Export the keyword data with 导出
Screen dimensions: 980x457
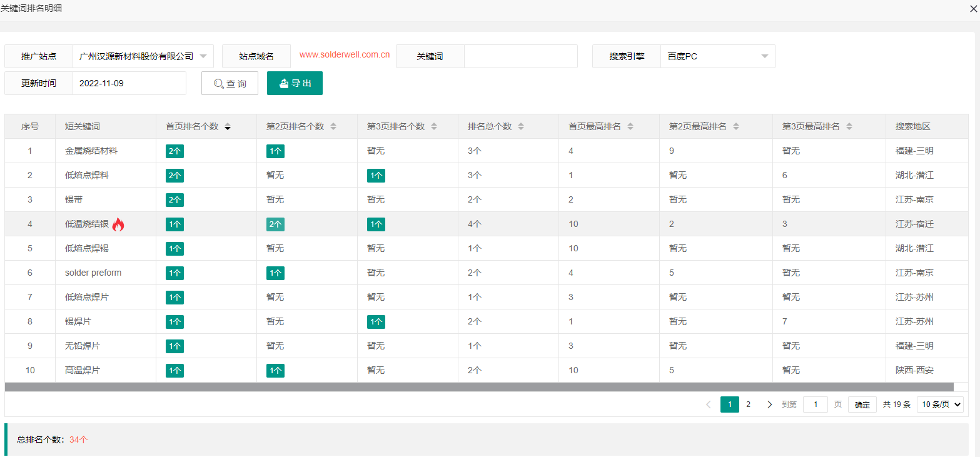[295, 83]
